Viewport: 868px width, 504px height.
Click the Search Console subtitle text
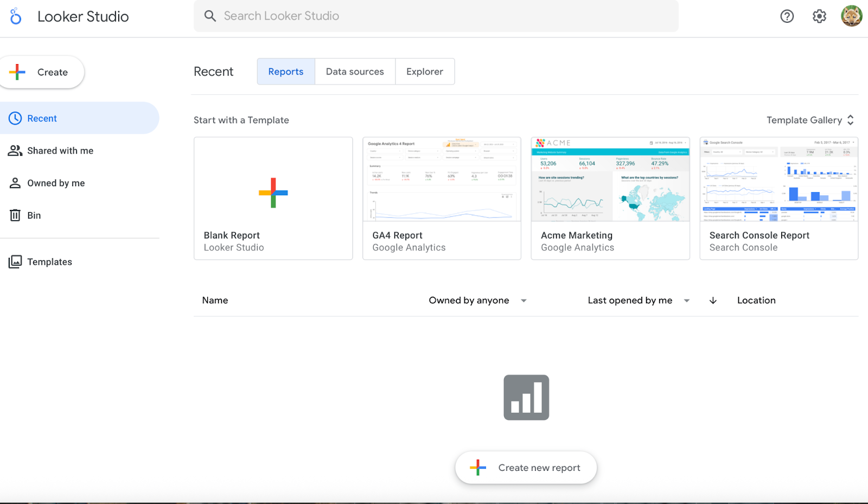pos(743,247)
